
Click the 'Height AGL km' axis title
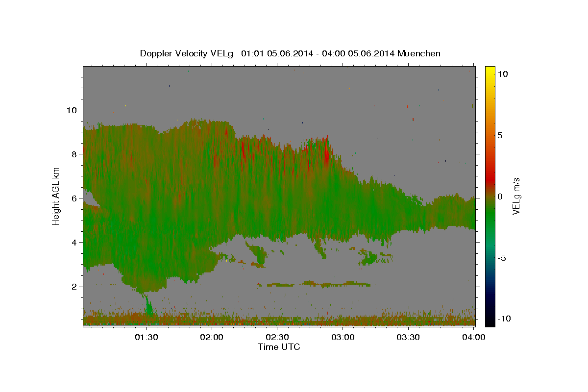tap(56, 196)
